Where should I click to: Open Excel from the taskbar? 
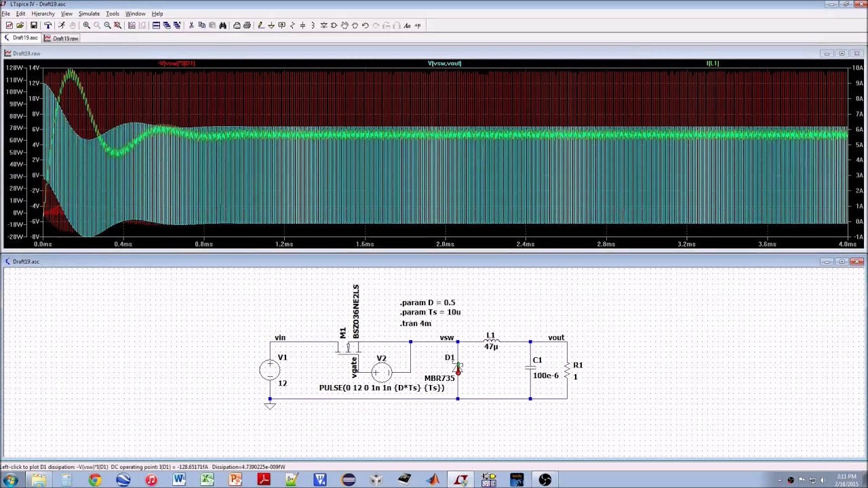click(x=207, y=480)
